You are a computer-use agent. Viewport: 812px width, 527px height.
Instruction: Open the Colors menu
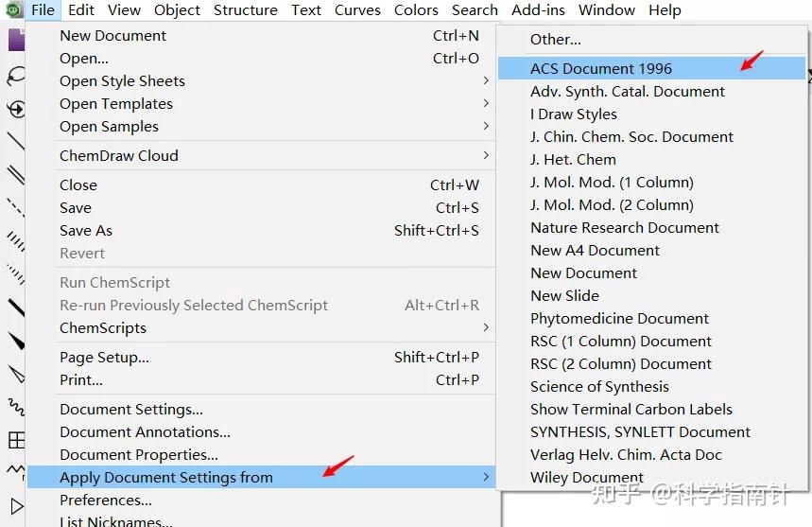point(416,10)
